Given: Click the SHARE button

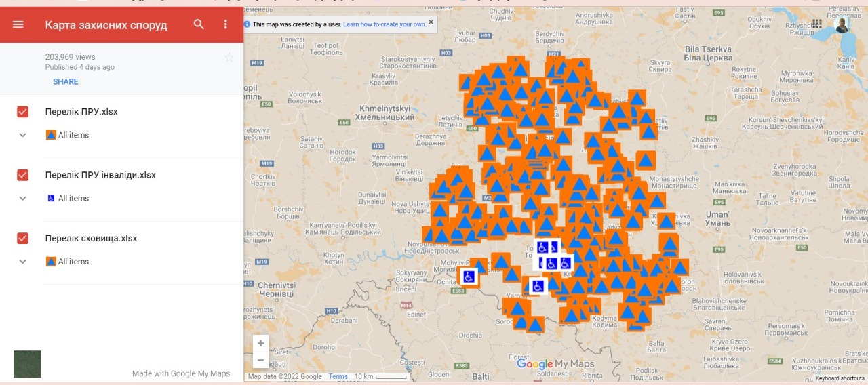Looking at the screenshot, I should [x=66, y=82].
